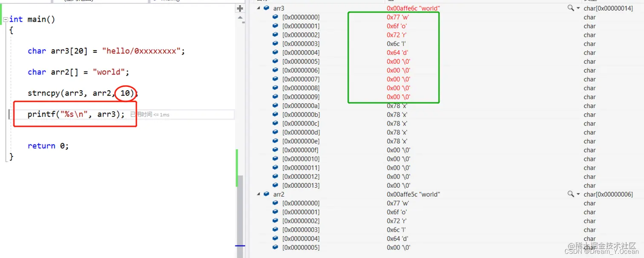Open text visualizer magnifier for arr3
This screenshot has height=258, width=644.
(x=571, y=8)
